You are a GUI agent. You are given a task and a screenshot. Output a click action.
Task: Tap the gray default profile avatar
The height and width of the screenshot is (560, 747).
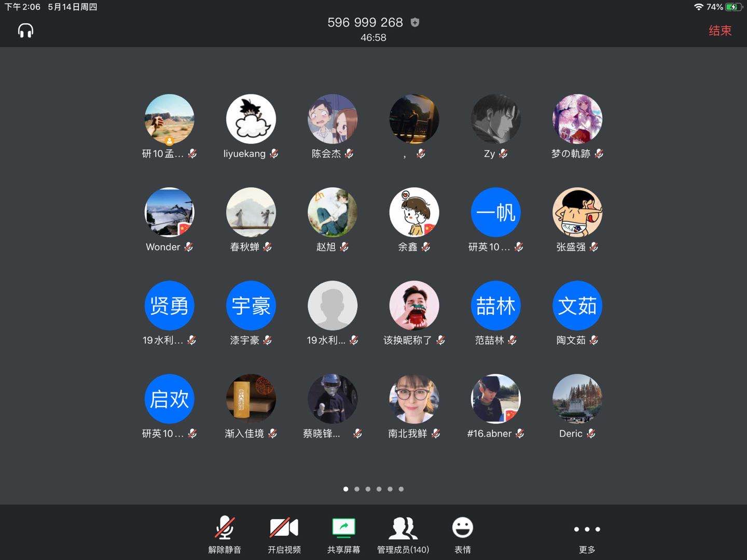(333, 305)
